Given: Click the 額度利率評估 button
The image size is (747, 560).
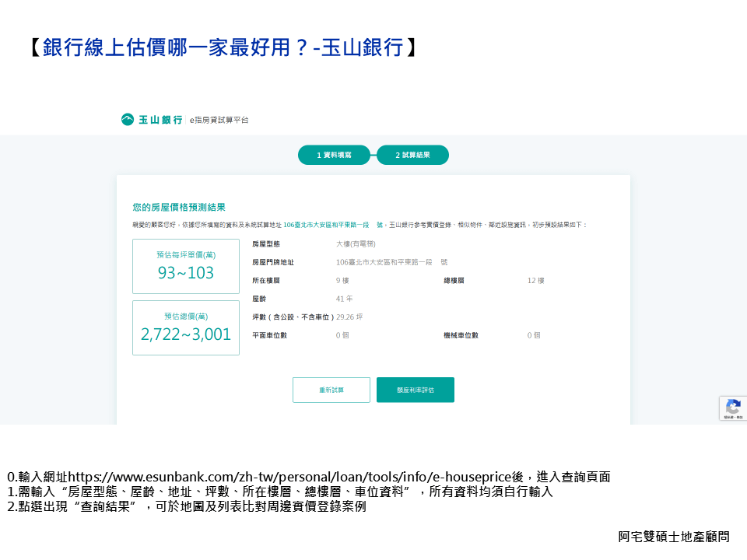Looking at the screenshot, I should click(416, 390).
